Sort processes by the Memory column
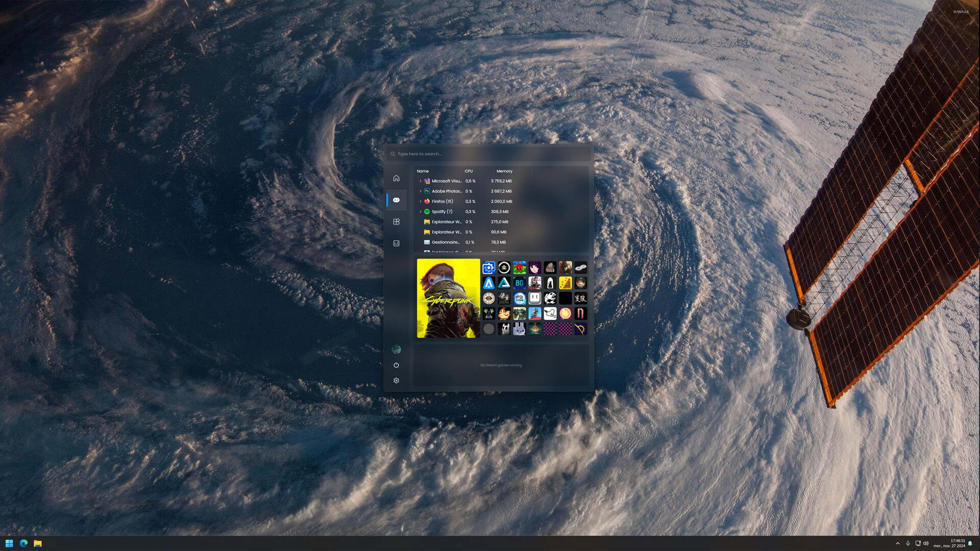This screenshot has height=551, width=980. 504,171
